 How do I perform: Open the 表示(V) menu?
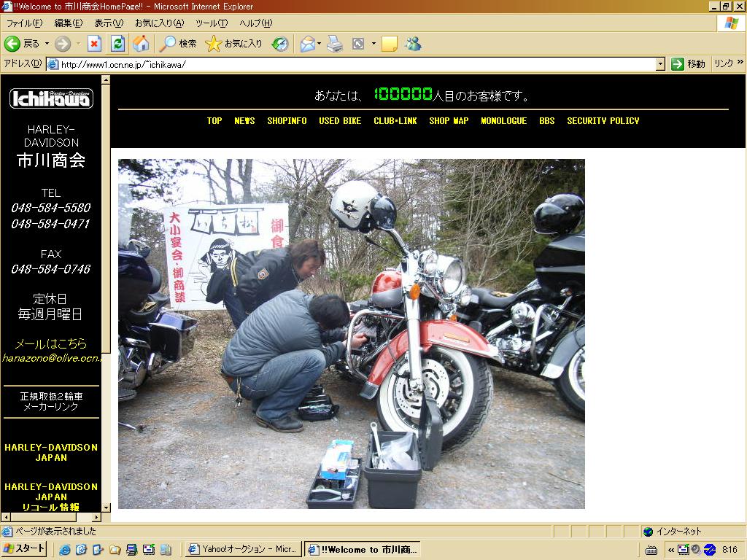(109, 23)
